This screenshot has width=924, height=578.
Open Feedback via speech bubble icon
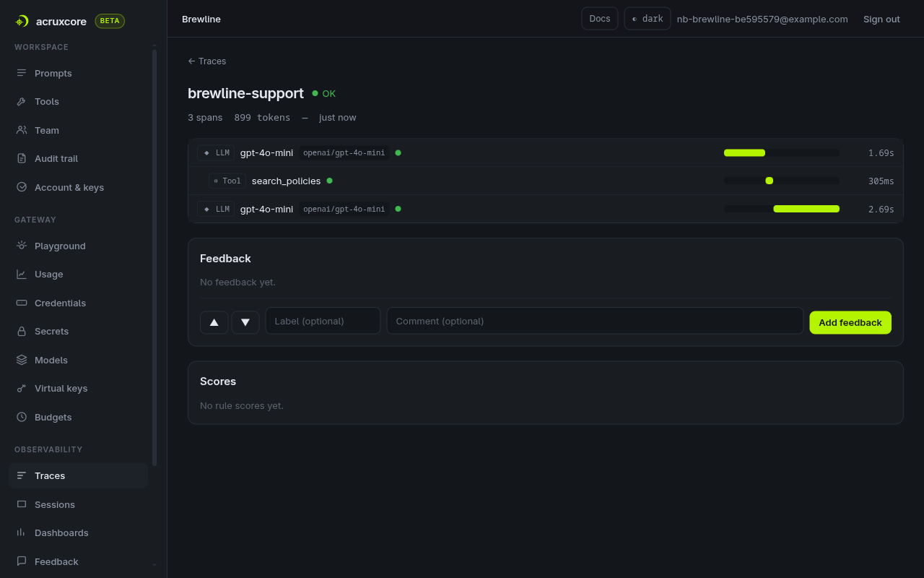(22, 561)
